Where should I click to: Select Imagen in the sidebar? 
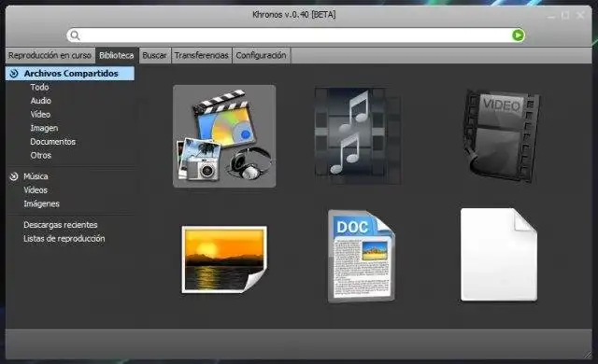[44, 128]
